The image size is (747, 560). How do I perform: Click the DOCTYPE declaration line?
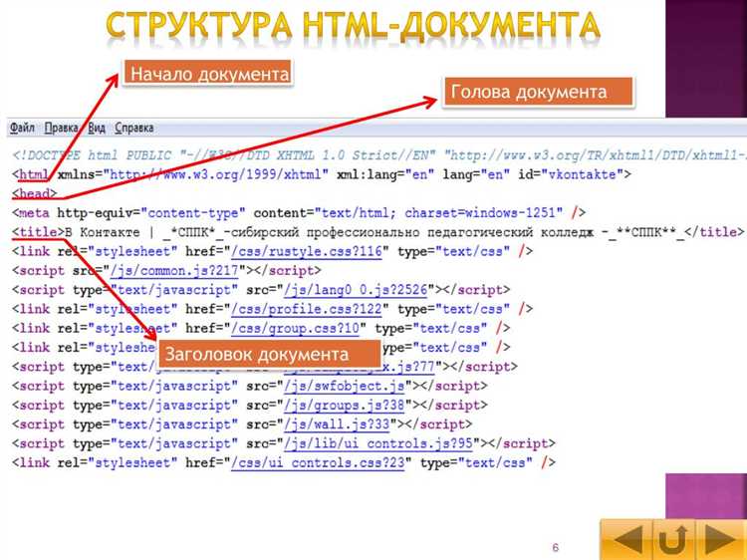tap(378, 155)
